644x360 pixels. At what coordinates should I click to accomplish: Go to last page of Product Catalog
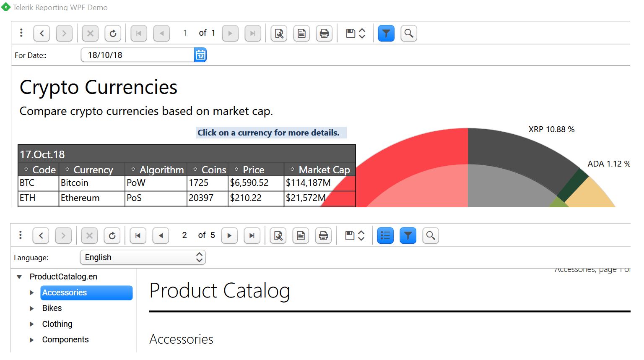252,235
